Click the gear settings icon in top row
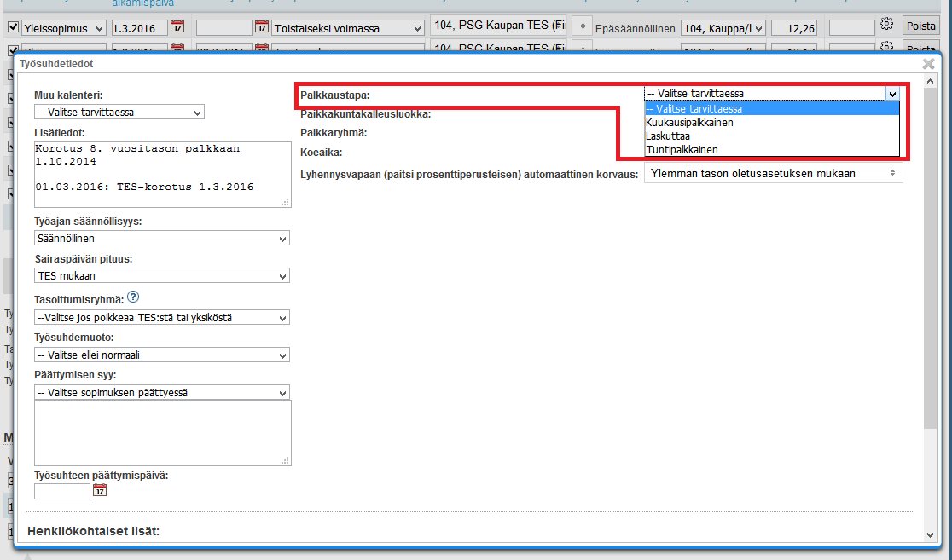 [886, 24]
